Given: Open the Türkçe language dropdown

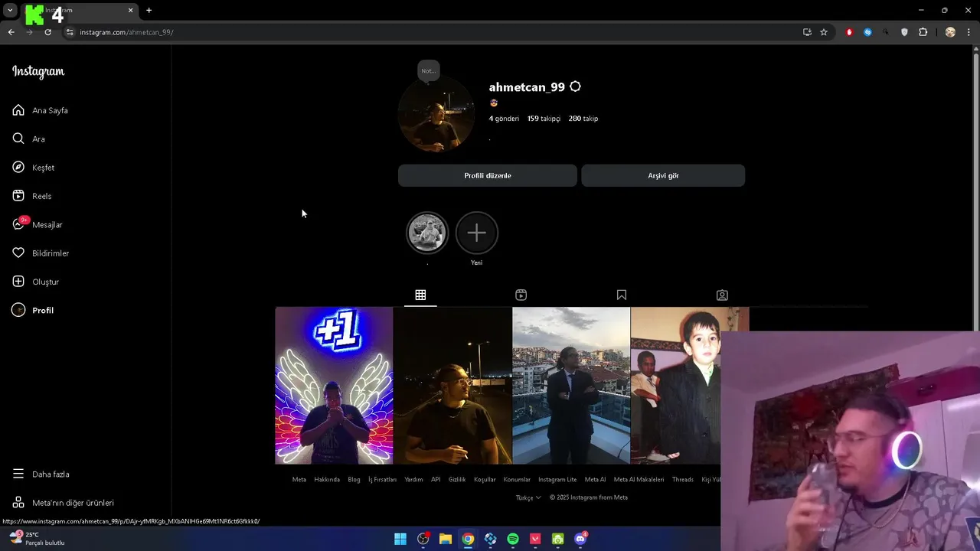Looking at the screenshot, I should [x=528, y=497].
